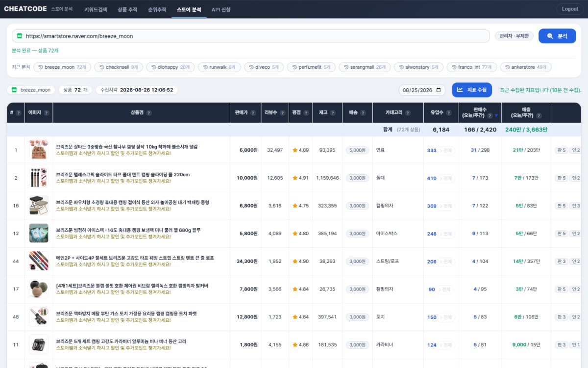Open help icon under 판매수 header
Image resolution: width=588 pixels, height=368 pixels.
(x=490, y=116)
